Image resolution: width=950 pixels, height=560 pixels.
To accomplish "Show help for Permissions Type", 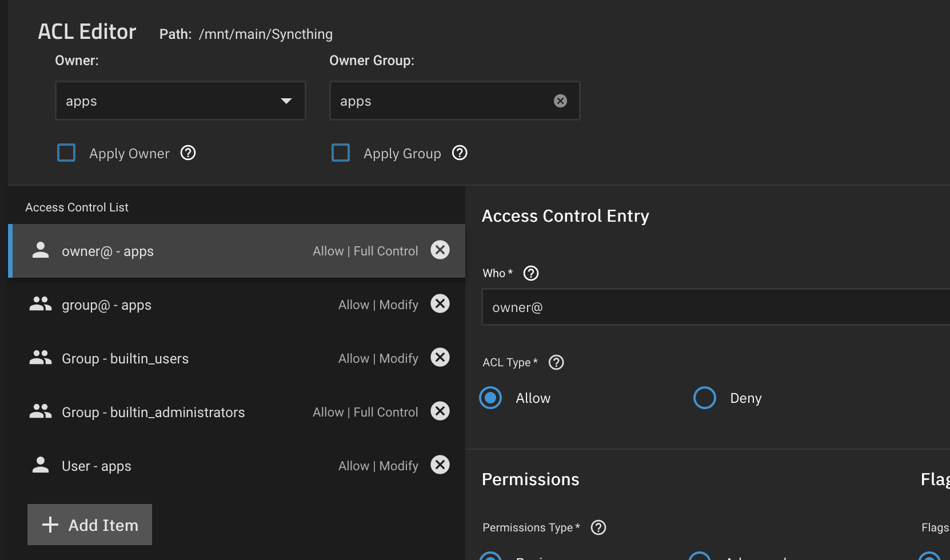I will pyautogui.click(x=598, y=527).
